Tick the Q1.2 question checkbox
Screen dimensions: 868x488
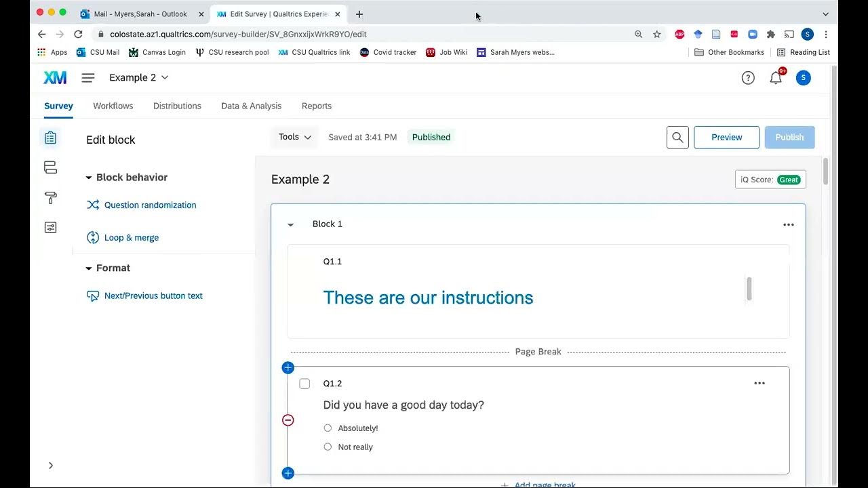(x=304, y=384)
